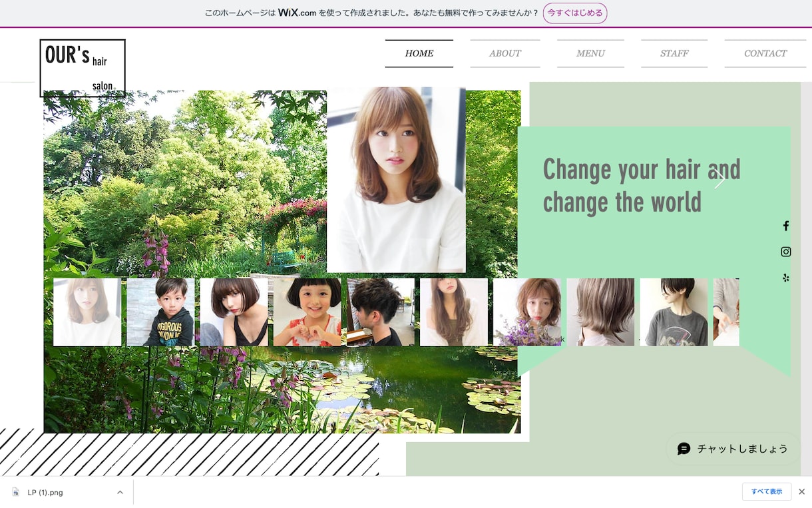812x508 pixels.
Task: Select thumbnail of man's dark short haircut
Action: [381, 312]
